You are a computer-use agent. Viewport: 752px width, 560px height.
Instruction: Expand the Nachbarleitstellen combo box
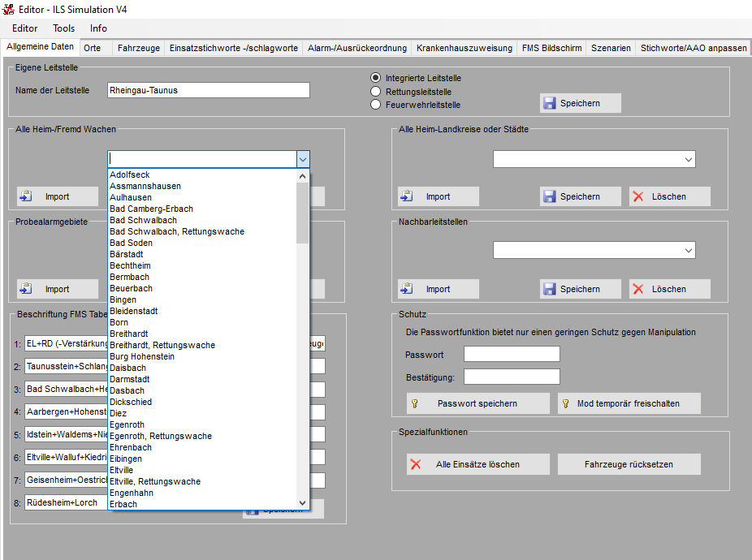pos(689,252)
